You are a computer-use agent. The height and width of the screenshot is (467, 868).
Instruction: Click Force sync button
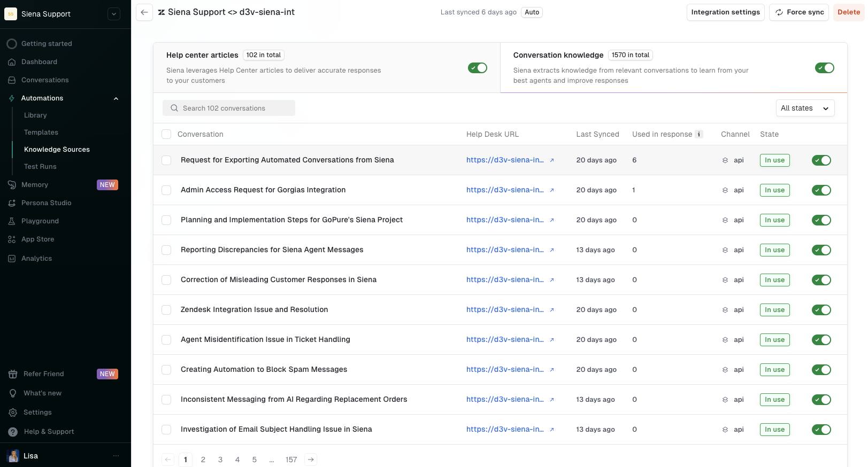coord(799,12)
